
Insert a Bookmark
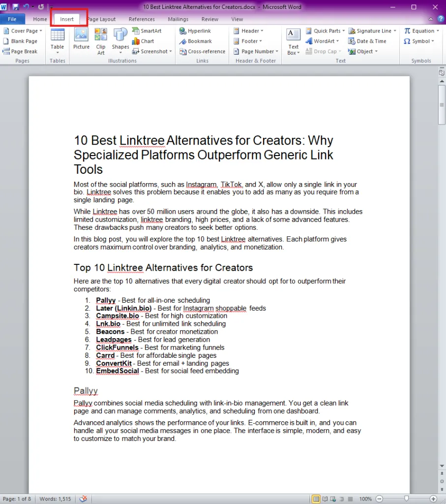196,41
